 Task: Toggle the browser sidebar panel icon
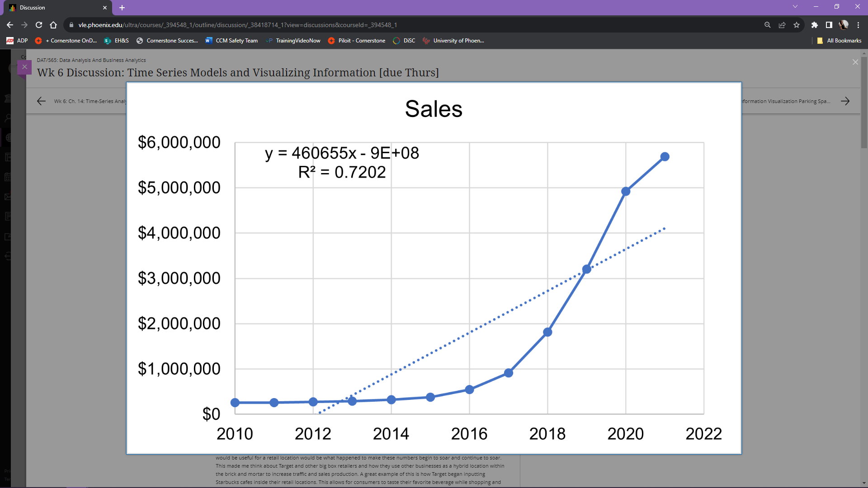[x=828, y=25]
